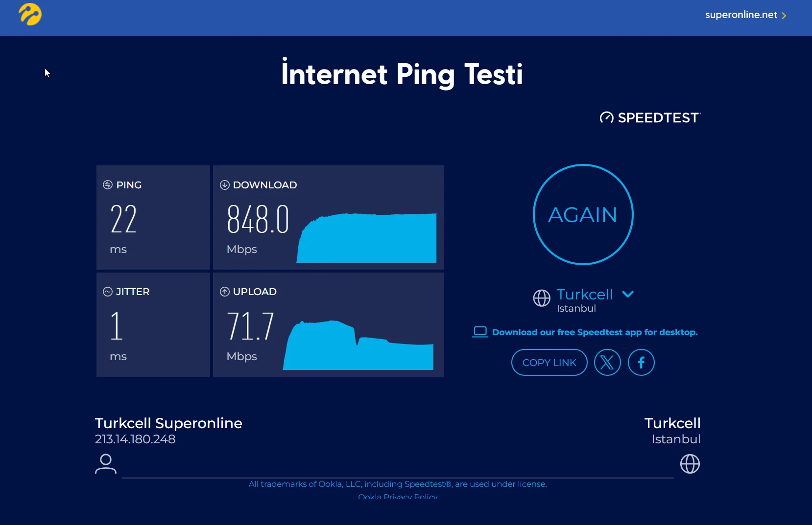Click the laptop icon beside the desktop app link

pyautogui.click(x=480, y=332)
